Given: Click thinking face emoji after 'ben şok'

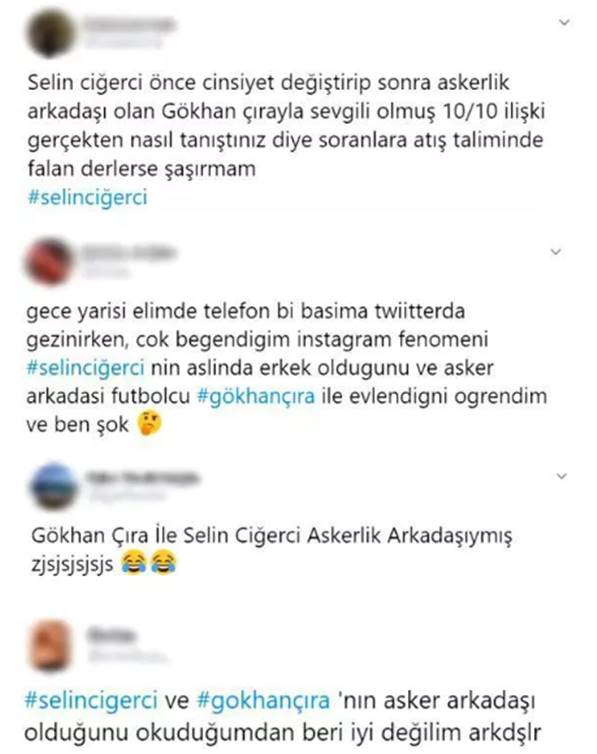Looking at the screenshot, I should coord(149,424).
